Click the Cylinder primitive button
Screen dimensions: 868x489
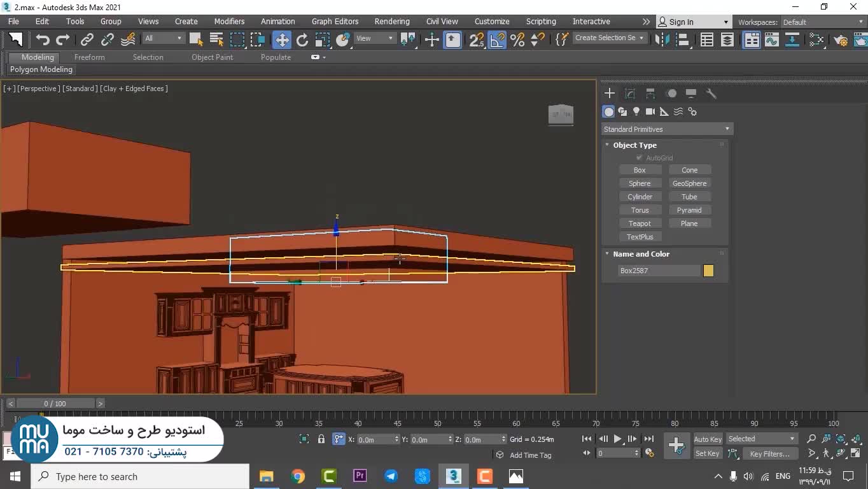click(x=640, y=197)
